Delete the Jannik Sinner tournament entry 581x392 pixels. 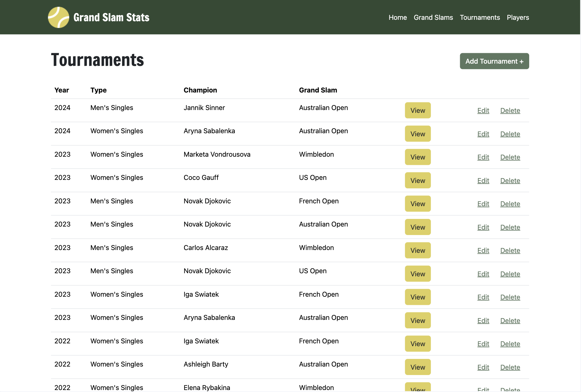point(510,110)
